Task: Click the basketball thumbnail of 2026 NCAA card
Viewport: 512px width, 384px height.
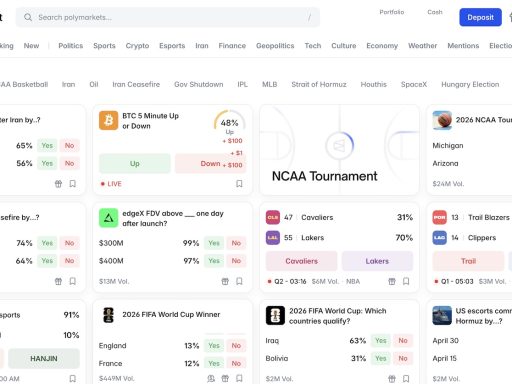Action: 442,120
